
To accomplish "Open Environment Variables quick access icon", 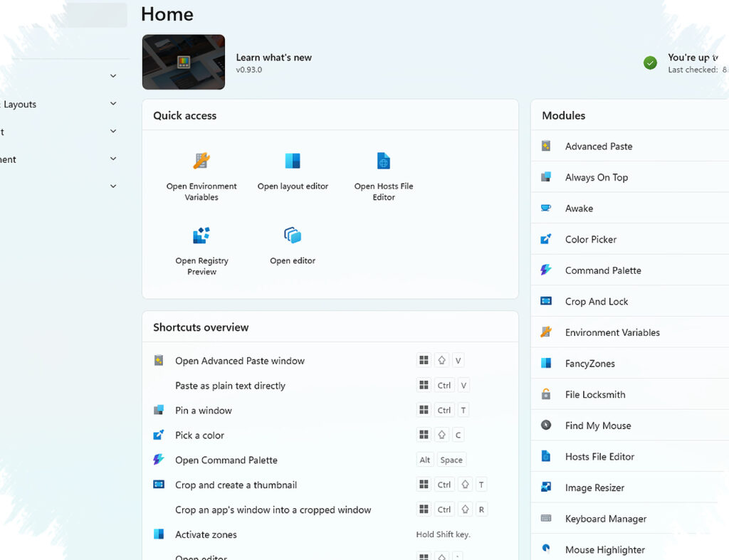I will pyautogui.click(x=201, y=161).
